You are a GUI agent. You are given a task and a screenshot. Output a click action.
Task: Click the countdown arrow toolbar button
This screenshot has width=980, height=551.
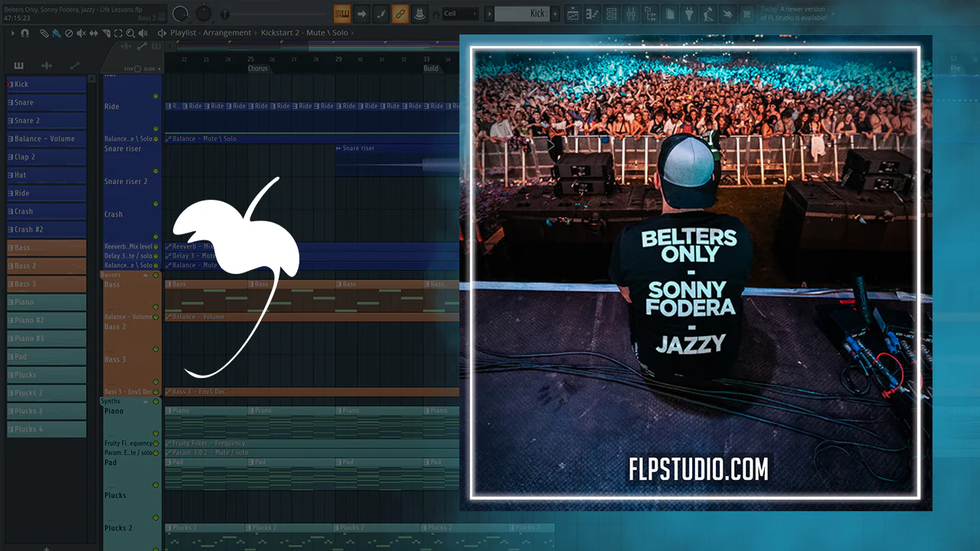point(361,14)
